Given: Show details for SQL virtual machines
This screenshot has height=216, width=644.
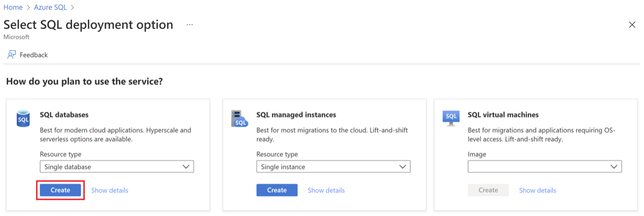Looking at the screenshot, I should (x=538, y=190).
